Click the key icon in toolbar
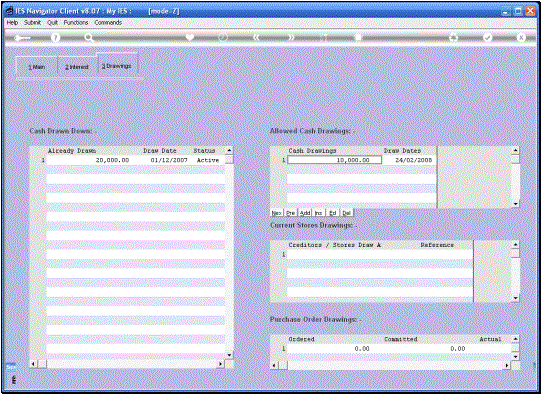Viewport: 541px width, 394px height. click(x=22, y=38)
